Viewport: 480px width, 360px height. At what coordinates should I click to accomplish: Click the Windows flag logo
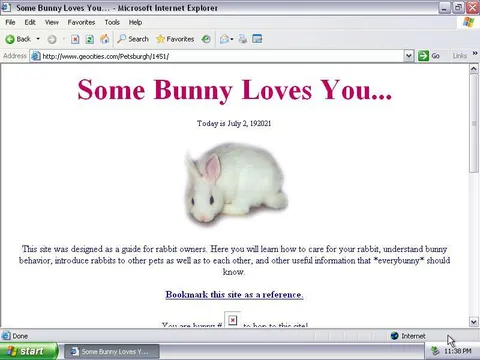click(469, 22)
